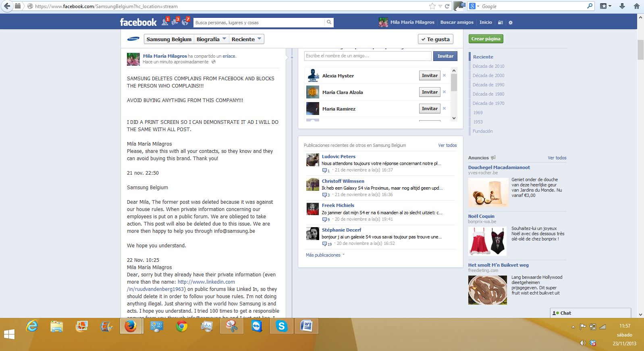Open the notifications globe icon
The width and height of the screenshot is (644, 351).
pyautogui.click(x=185, y=23)
